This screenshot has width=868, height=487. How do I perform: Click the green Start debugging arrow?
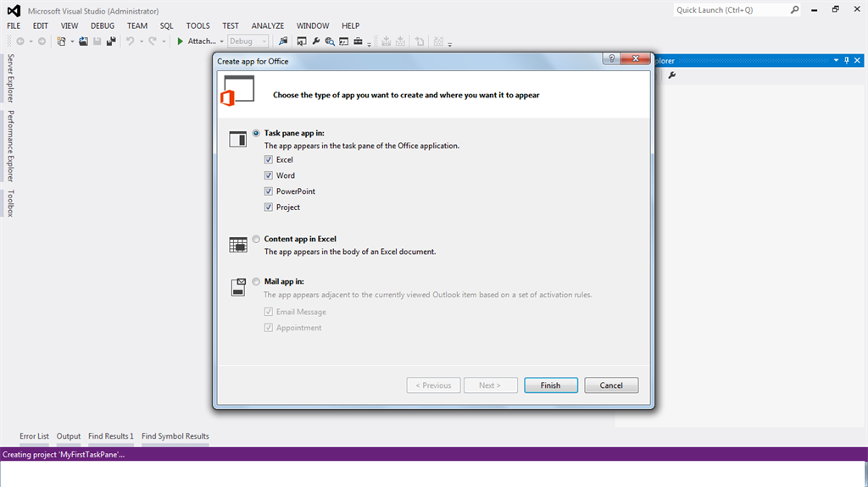pos(180,42)
